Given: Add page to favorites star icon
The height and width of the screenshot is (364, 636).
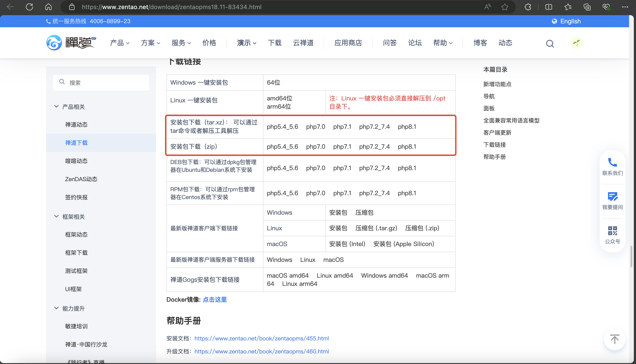Looking at the screenshot, I should click(x=505, y=7).
